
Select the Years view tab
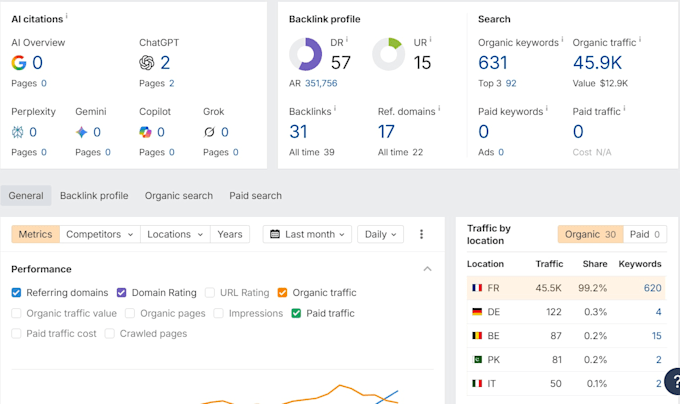click(230, 234)
